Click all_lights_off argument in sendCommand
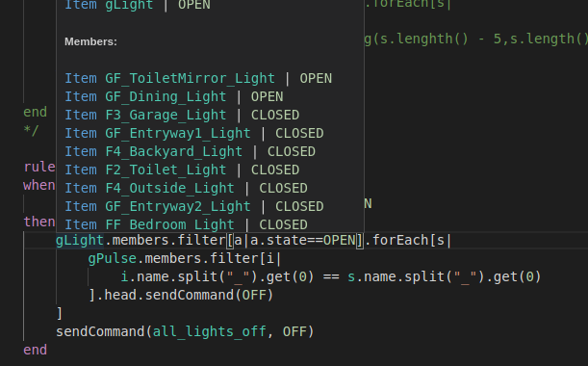Image resolution: width=588 pixels, height=366 pixels. point(209,332)
